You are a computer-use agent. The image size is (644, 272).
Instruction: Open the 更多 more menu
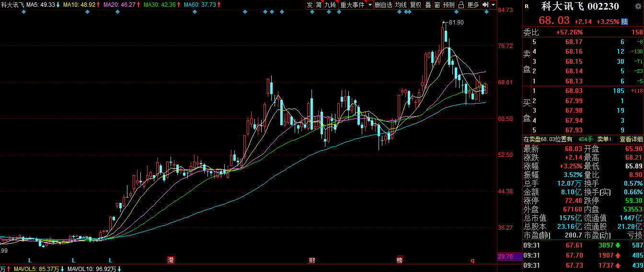[x=473, y=5]
